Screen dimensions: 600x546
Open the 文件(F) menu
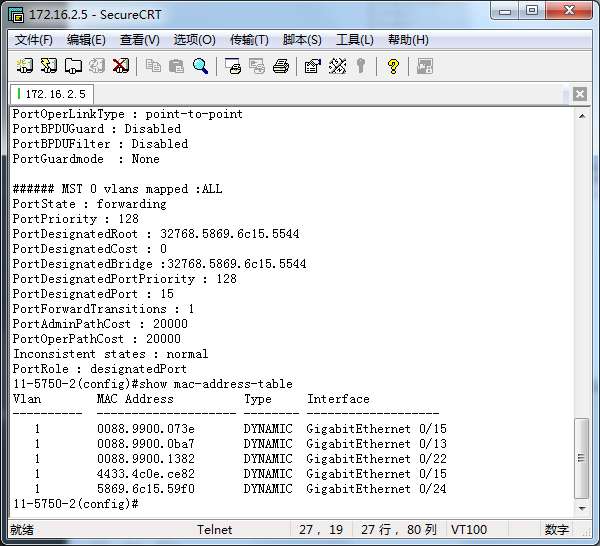[x=34, y=40]
